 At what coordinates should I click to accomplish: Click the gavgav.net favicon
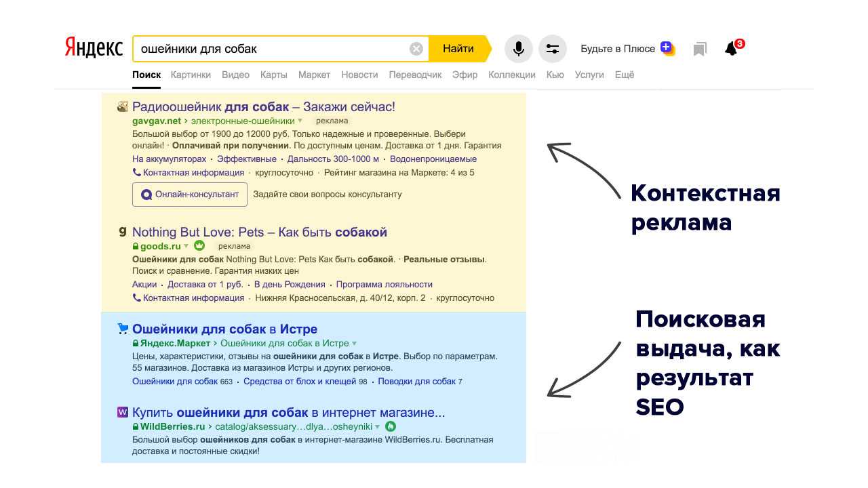[x=123, y=106]
